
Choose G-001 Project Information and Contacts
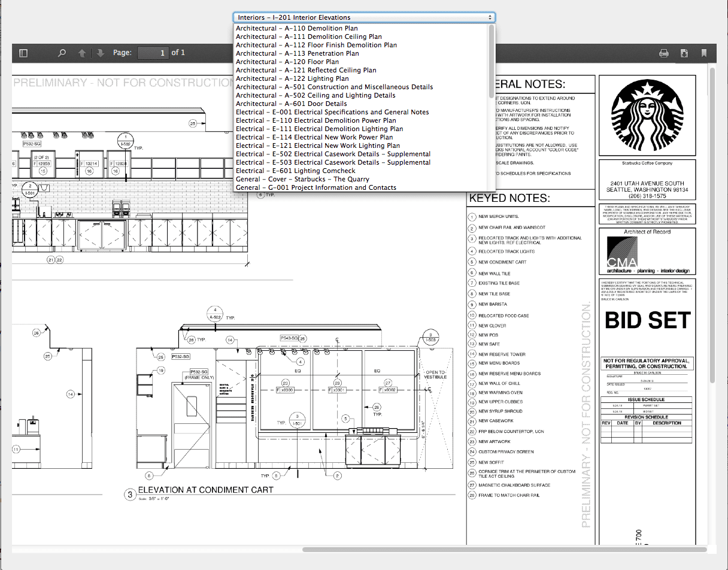coord(361,187)
